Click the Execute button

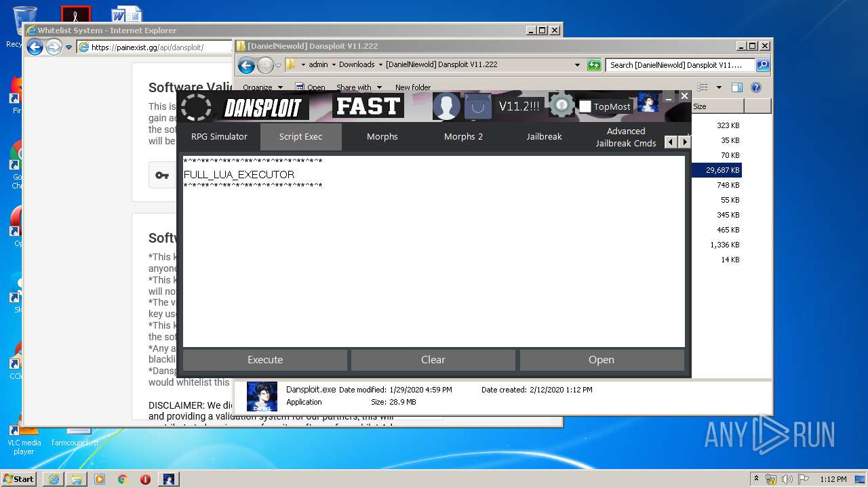coord(265,360)
